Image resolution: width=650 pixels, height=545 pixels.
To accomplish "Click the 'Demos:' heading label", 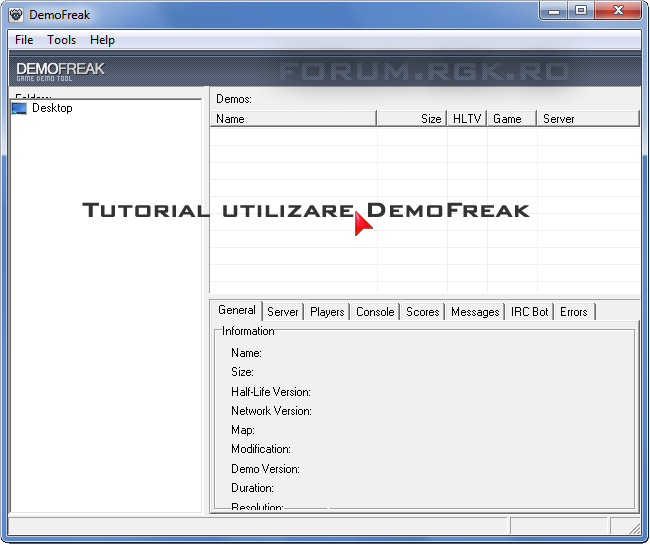I will tap(234, 99).
